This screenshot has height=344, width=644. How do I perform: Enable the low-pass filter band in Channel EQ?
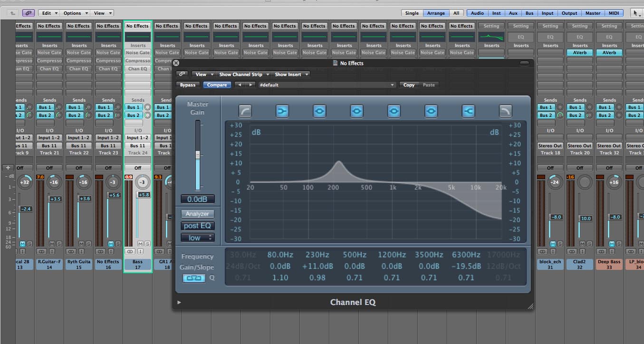click(x=505, y=111)
